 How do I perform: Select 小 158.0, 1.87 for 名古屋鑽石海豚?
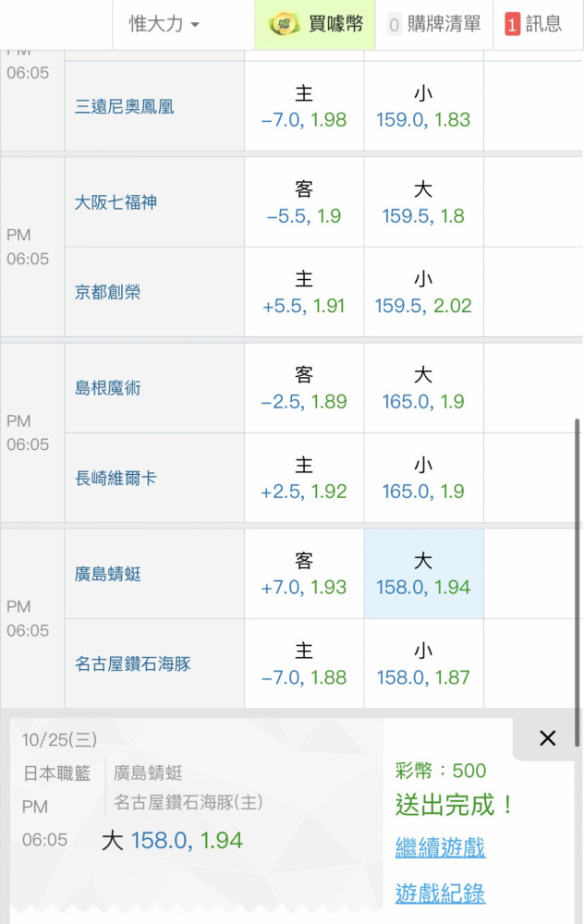pos(424,663)
